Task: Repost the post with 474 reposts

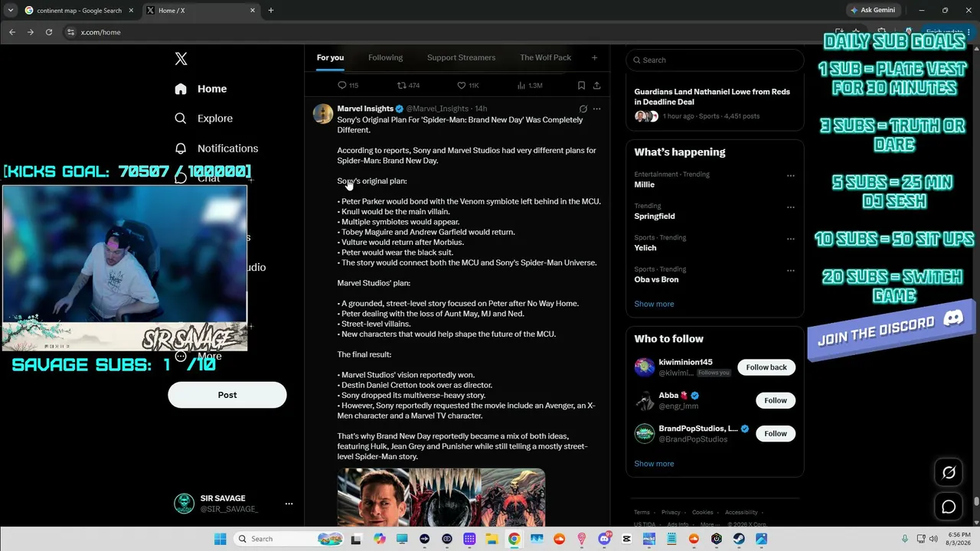Action: click(x=408, y=85)
